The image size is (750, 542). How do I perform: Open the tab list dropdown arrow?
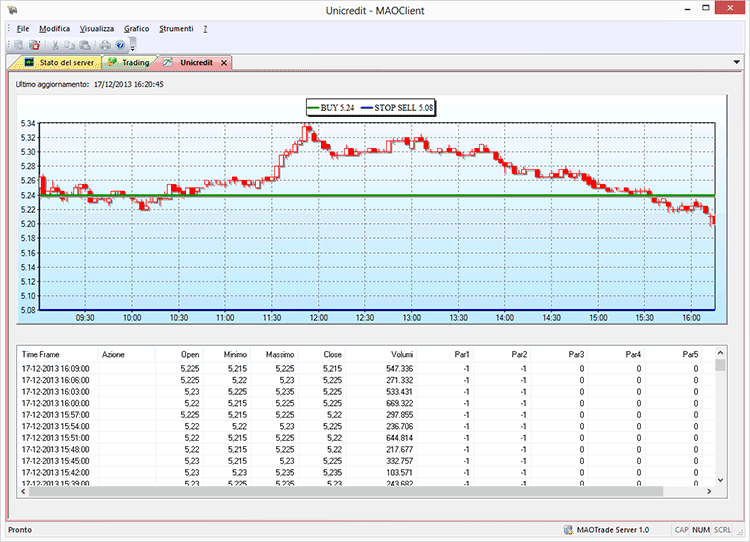pos(737,62)
